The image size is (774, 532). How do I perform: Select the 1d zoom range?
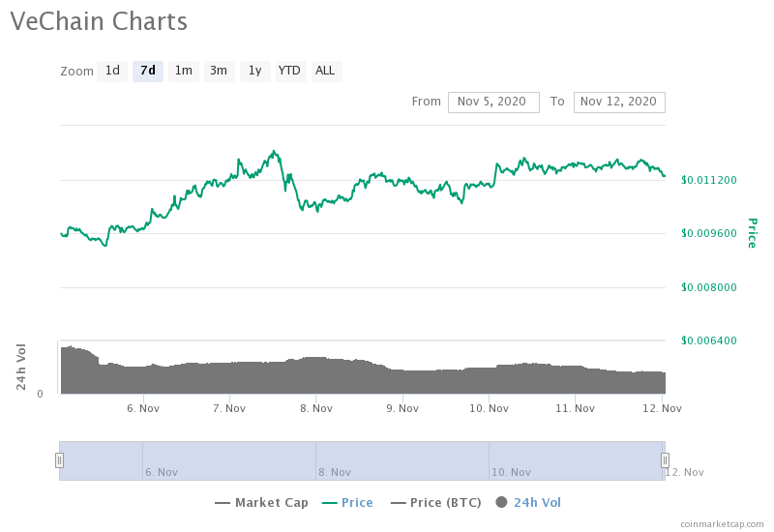112,71
